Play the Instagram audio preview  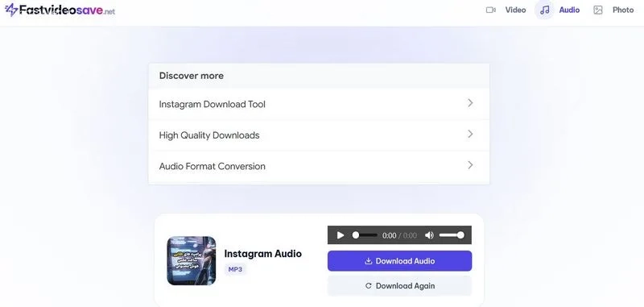[x=340, y=235]
